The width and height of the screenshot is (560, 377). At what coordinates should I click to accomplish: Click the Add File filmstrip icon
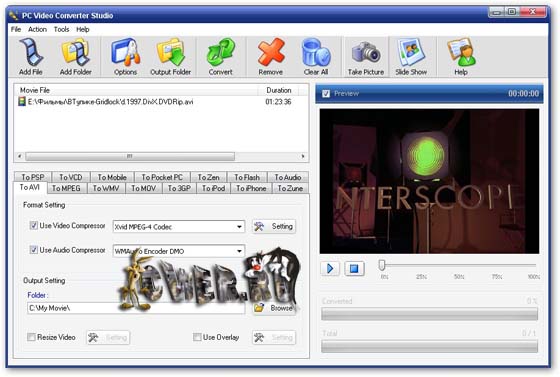click(31, 52)
